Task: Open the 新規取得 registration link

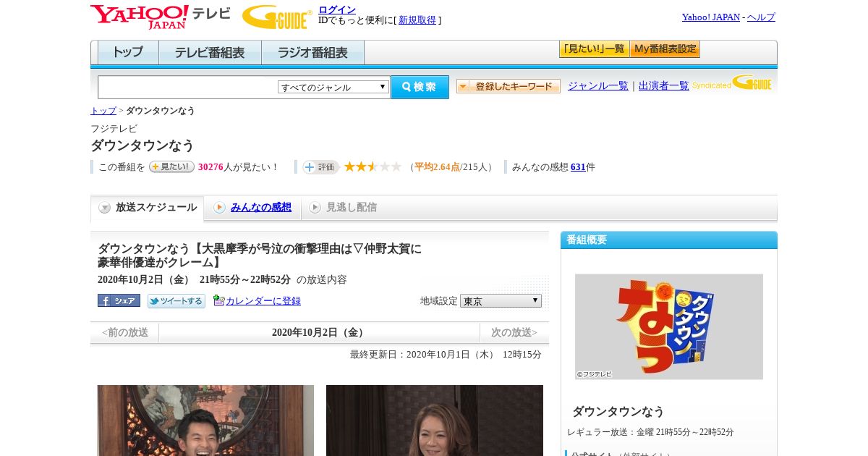Action: [417, 20]
